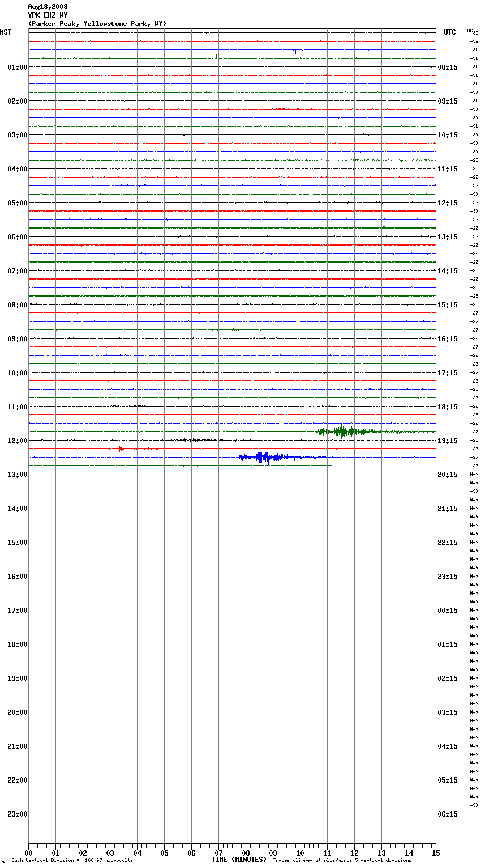Click the MST time label "01:00"
This screenshot has height=868, width=481.
(18, 67)
